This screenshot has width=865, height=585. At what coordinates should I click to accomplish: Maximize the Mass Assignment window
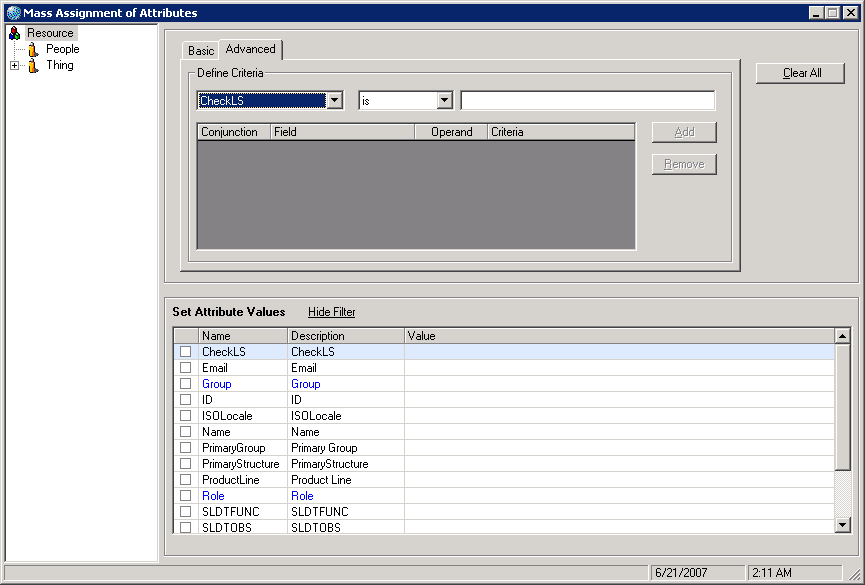coord(833,13)
